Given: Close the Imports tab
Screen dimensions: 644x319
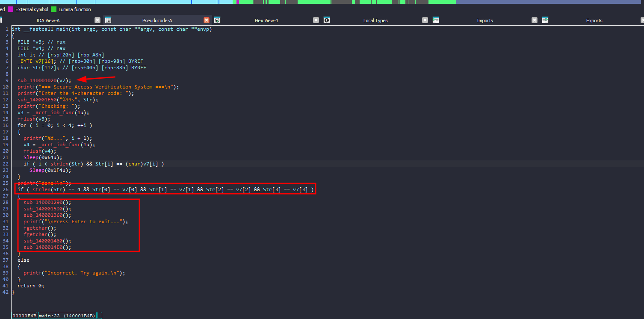Looking at the screenshot, I should 535,20.
